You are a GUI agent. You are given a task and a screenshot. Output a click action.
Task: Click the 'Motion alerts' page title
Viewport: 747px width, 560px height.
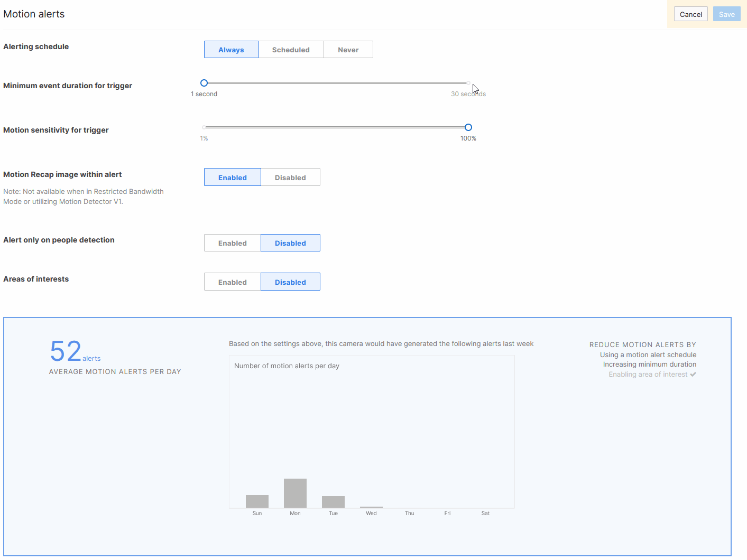(x=34, y=14)
